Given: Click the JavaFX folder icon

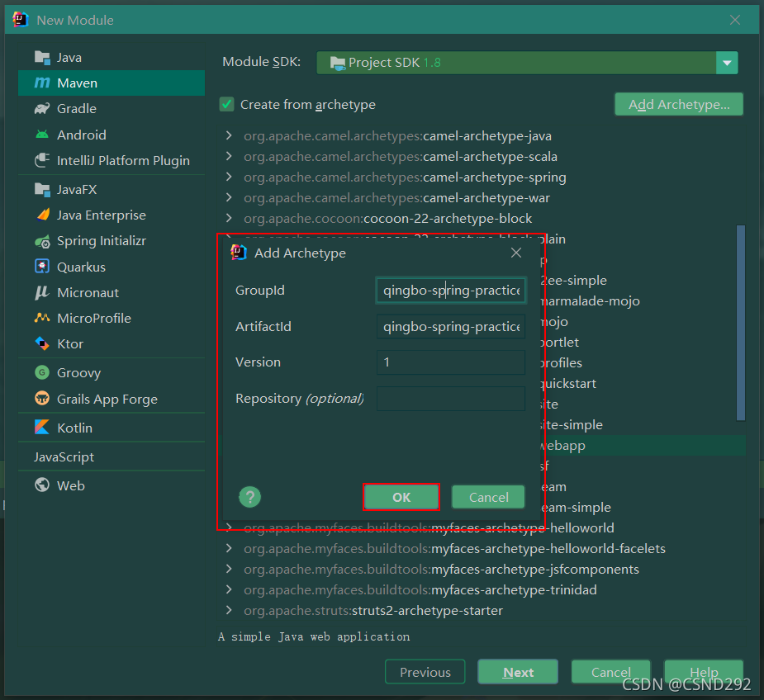Looking at the screenshot, I should coord(42,190).
